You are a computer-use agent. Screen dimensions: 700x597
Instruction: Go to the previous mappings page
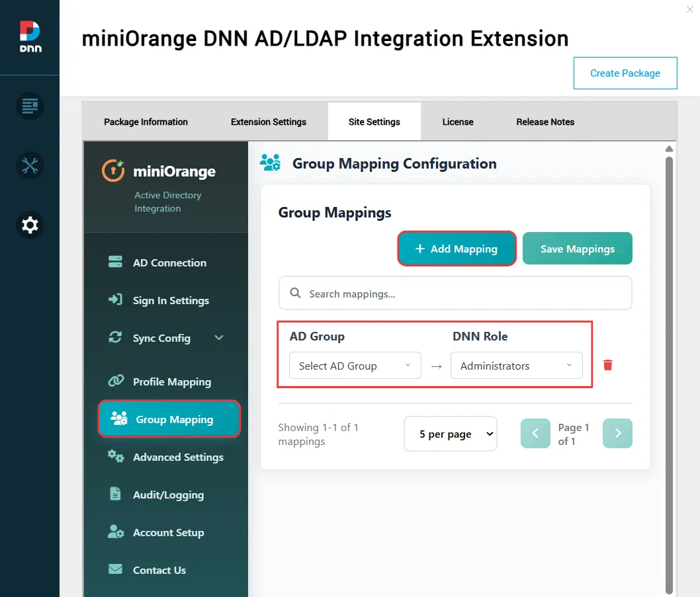click(535, 433)
